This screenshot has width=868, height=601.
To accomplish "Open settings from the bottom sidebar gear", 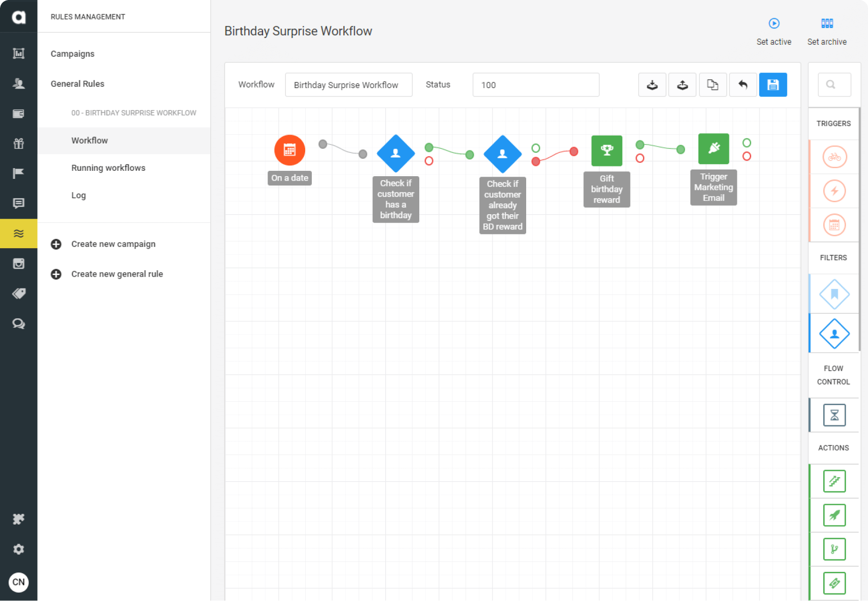I will (x=18, y=549).
